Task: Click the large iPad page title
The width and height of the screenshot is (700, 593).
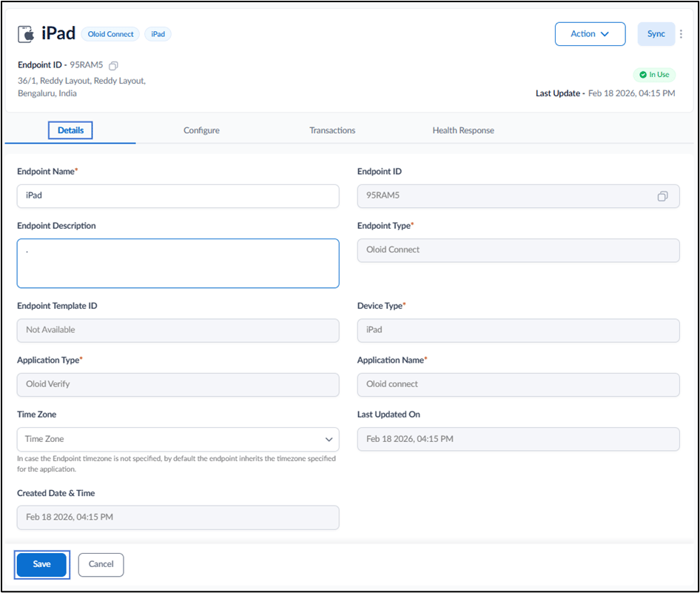Action: coord(58,33)
